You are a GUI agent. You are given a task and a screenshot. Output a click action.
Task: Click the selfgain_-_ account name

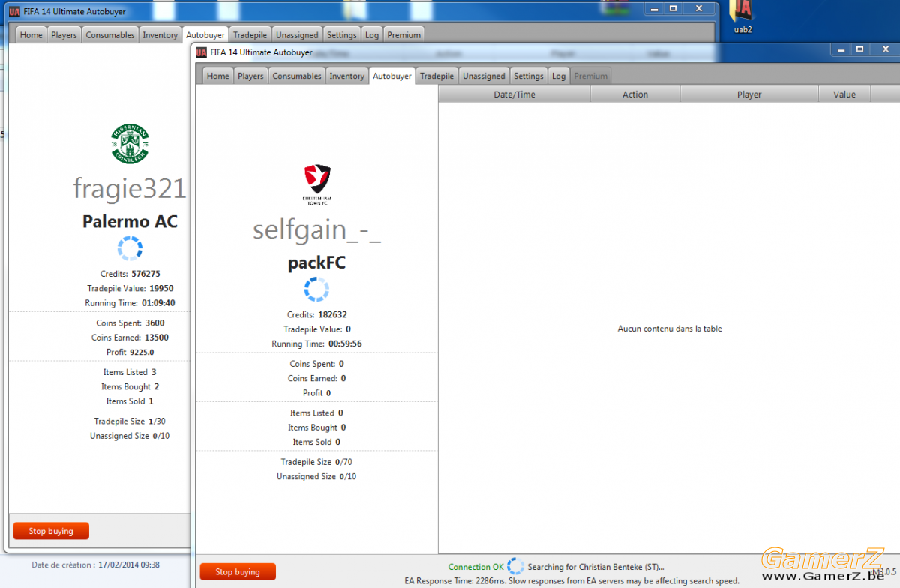316,230
